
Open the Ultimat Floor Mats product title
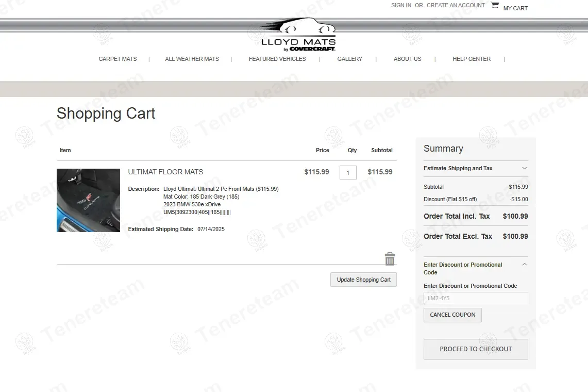point(165,172)
